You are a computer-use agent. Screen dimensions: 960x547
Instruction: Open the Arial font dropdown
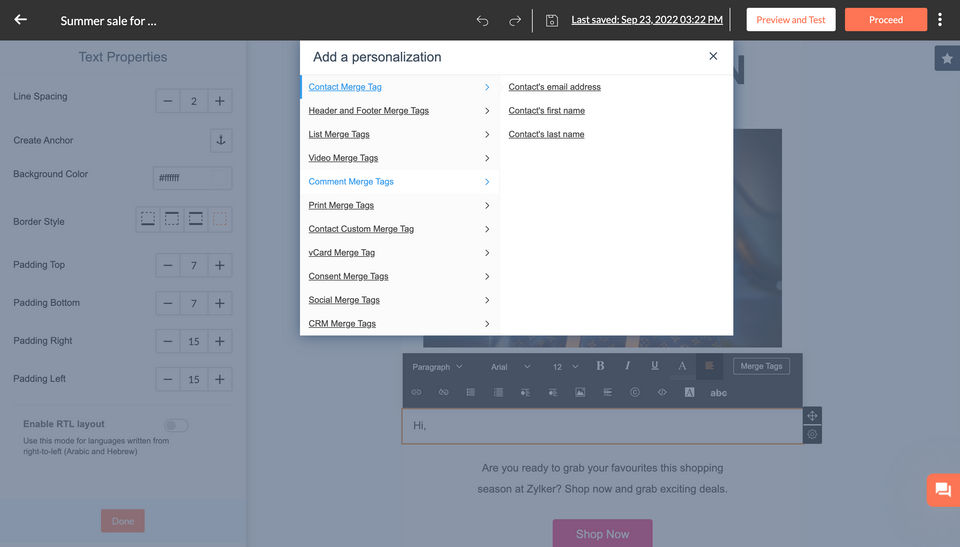click(510, 367)
